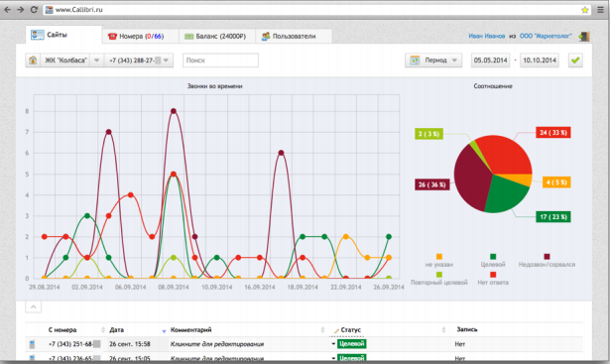The image size is (610, 364).
Task: Click the Соотношение chart title
Action: pos(493,86)
